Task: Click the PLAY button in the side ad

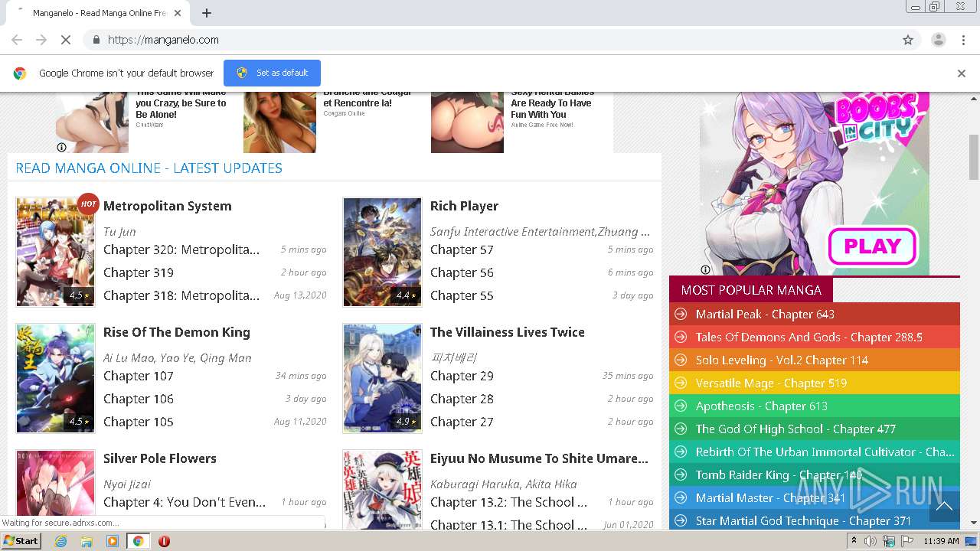Action: (872, 246)
